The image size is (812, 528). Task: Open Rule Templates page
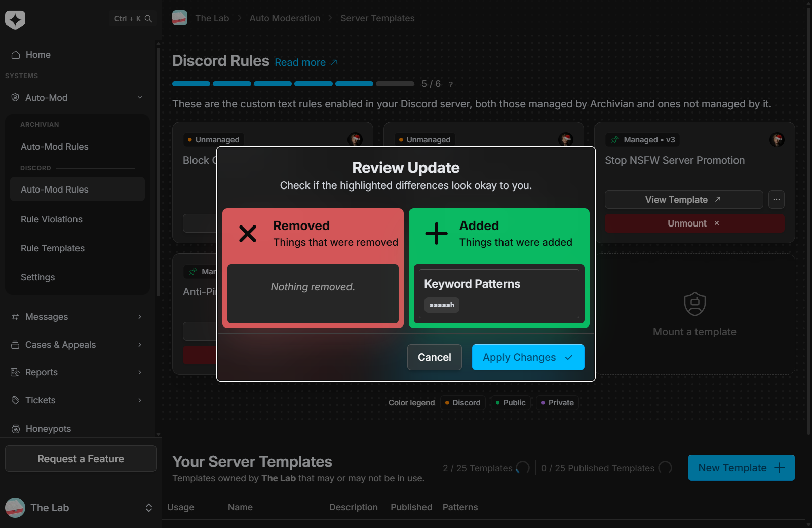[53, 248]
